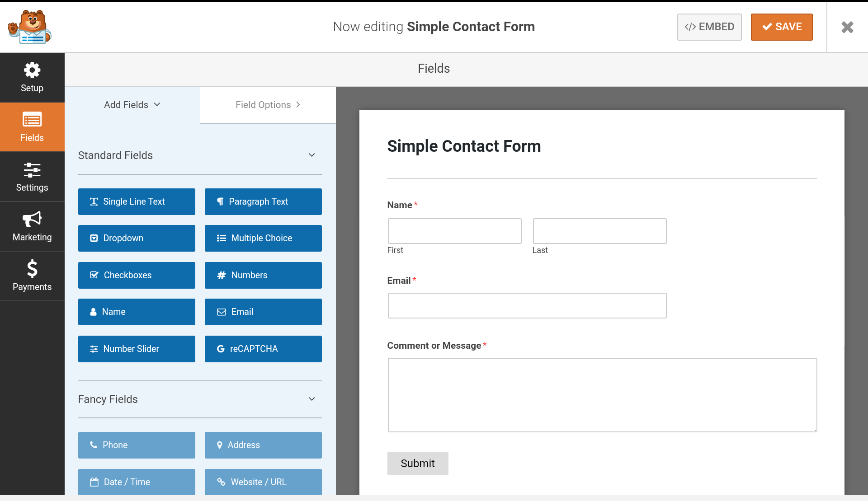Click the Number Slider field option

(137, 349)
